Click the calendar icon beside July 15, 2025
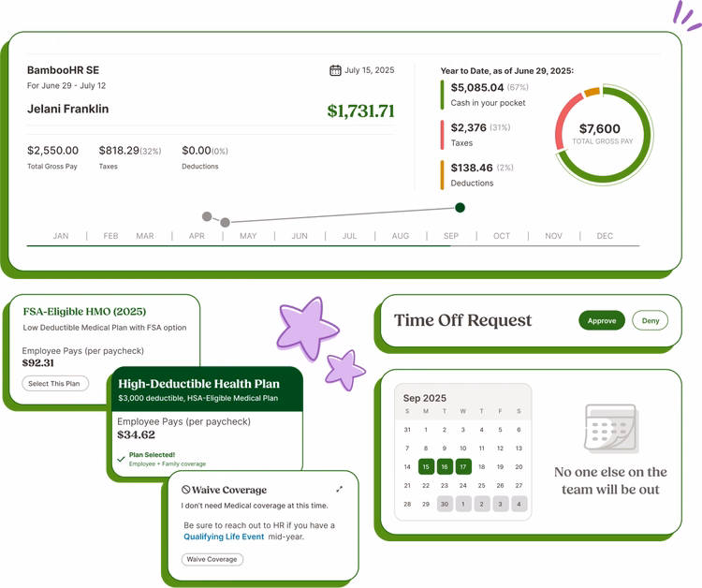 335,70
